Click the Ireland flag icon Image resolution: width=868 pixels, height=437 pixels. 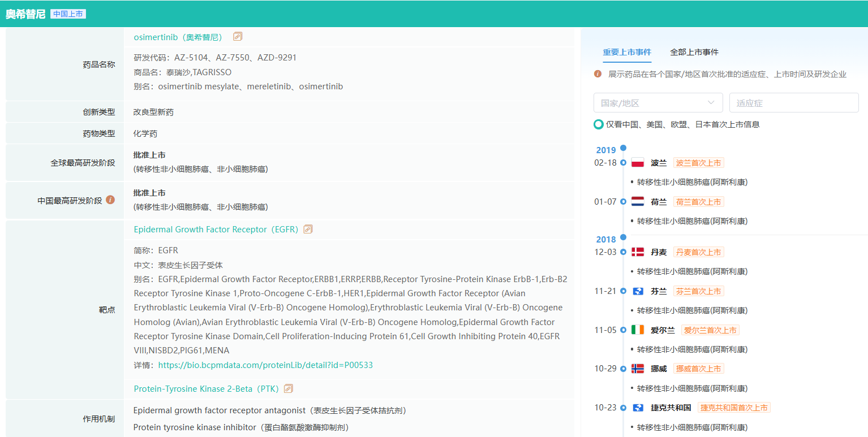tap(638, 330)
